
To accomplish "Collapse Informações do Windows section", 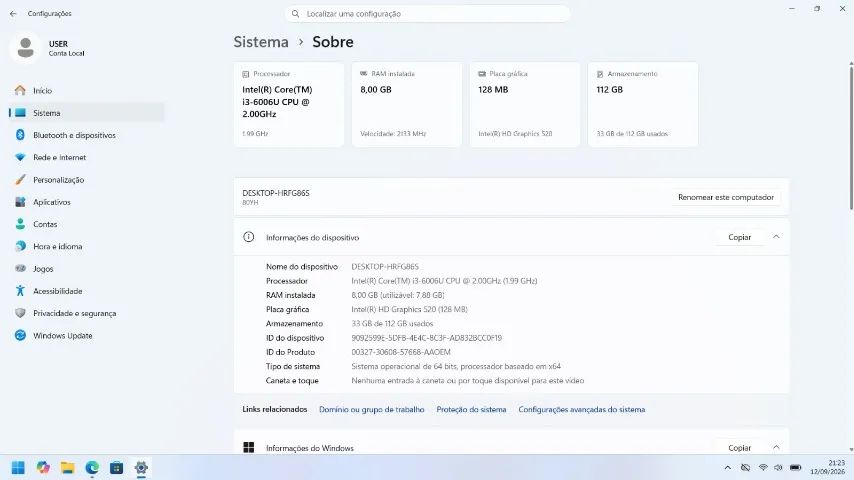I will (776, 447).
